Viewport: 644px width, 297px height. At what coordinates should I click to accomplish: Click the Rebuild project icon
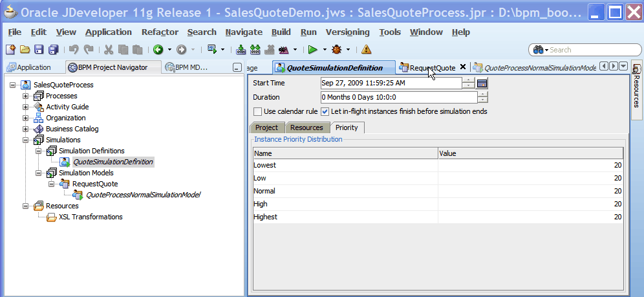255,50
